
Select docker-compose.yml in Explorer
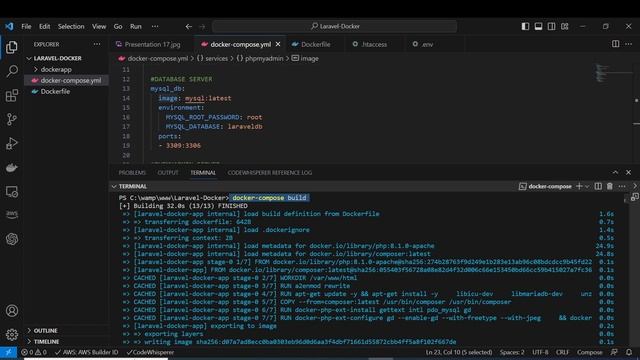[67, 80]
